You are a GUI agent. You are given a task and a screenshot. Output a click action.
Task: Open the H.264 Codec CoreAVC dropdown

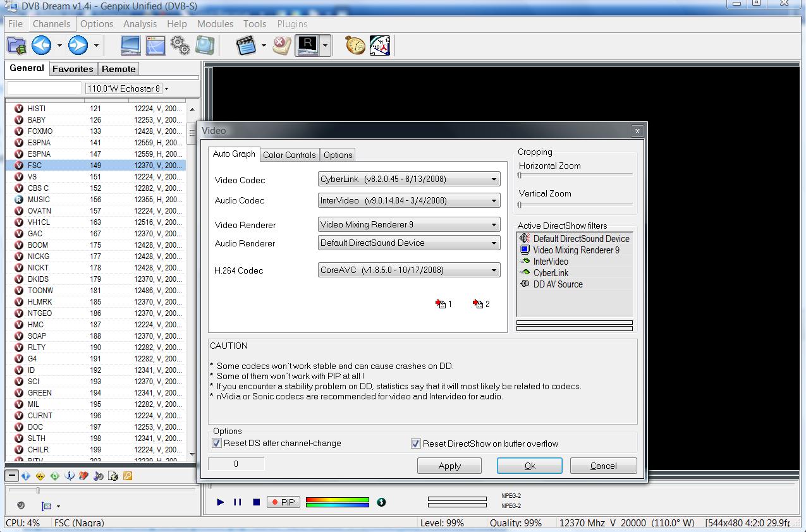[x=409, y=270]
